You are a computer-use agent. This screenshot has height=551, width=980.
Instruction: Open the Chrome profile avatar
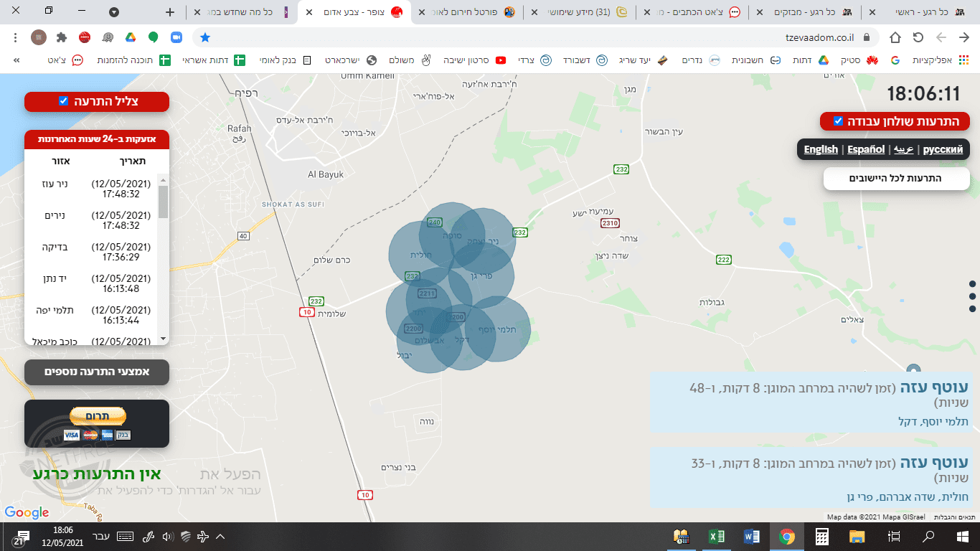coord(39,37)
